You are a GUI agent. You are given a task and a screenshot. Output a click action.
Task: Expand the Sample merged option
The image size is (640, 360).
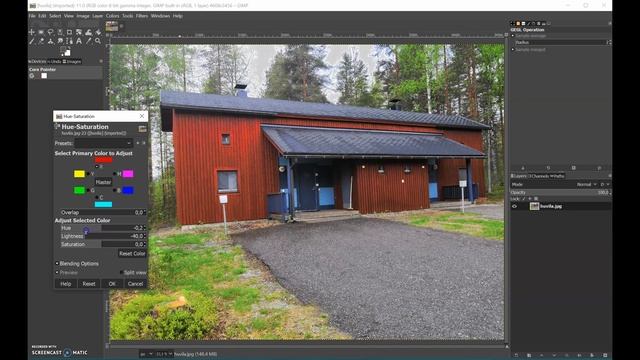[x=513, y=49]
